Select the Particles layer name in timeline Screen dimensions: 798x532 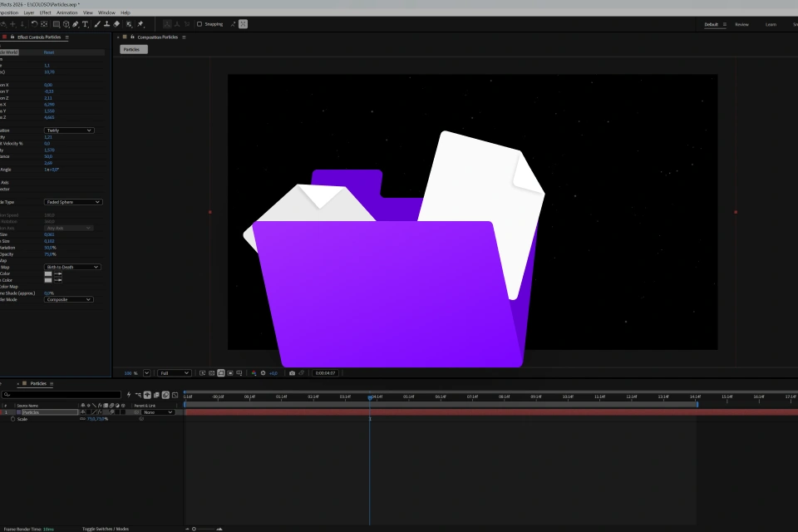49,412
